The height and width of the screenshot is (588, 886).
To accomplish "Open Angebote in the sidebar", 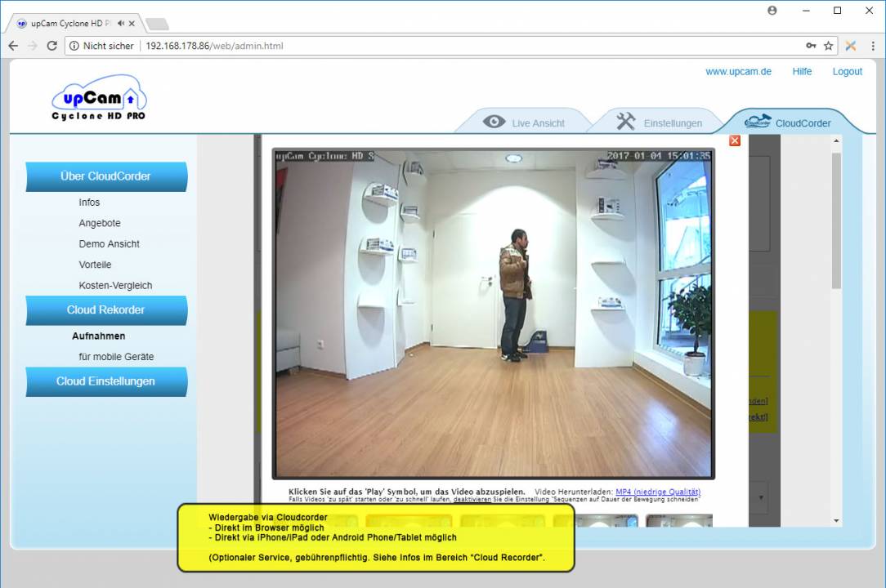I will coord(100,223).
